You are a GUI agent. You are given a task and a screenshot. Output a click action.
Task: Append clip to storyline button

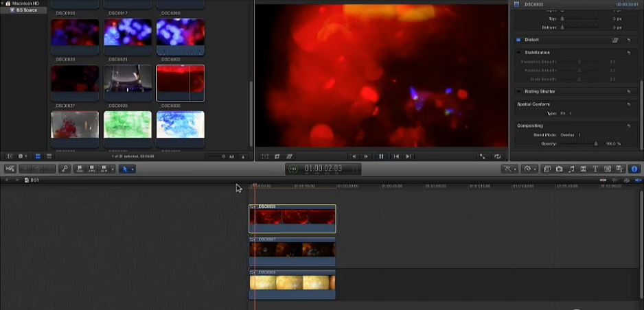pyautogui.click(x=104, y=169)
